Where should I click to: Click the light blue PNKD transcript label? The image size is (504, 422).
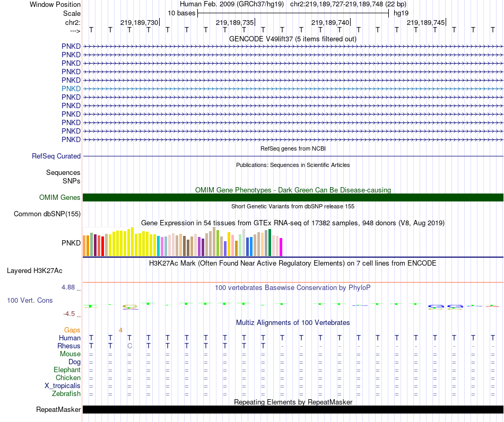[71, 89]
